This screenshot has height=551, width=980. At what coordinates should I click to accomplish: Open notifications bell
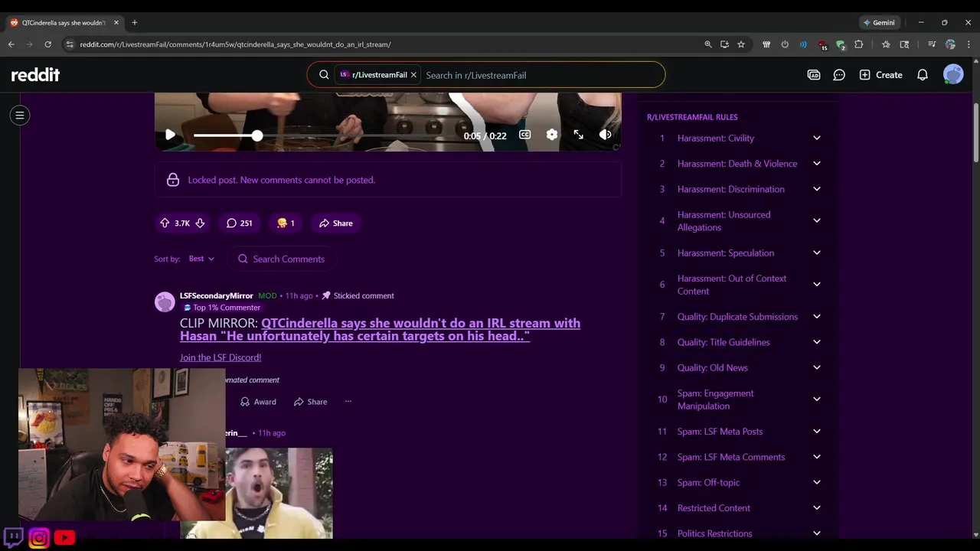(x=923, y=75)
